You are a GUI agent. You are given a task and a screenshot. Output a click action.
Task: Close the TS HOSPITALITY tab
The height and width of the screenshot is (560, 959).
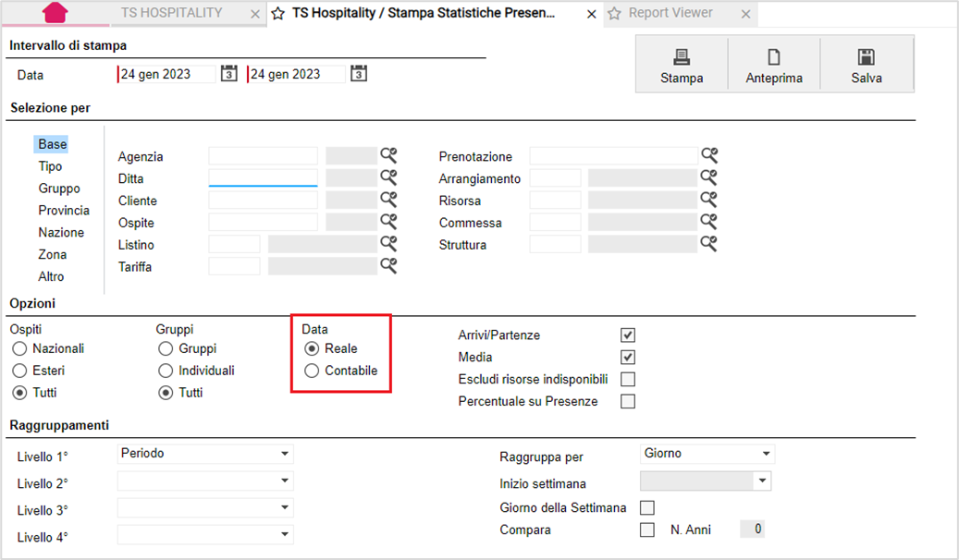click(255, 14)
